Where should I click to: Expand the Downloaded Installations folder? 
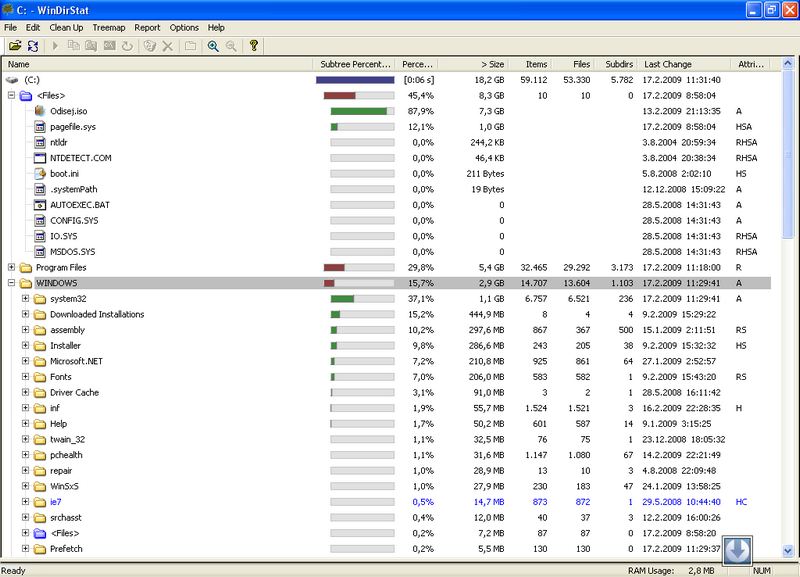coord(26,314)
